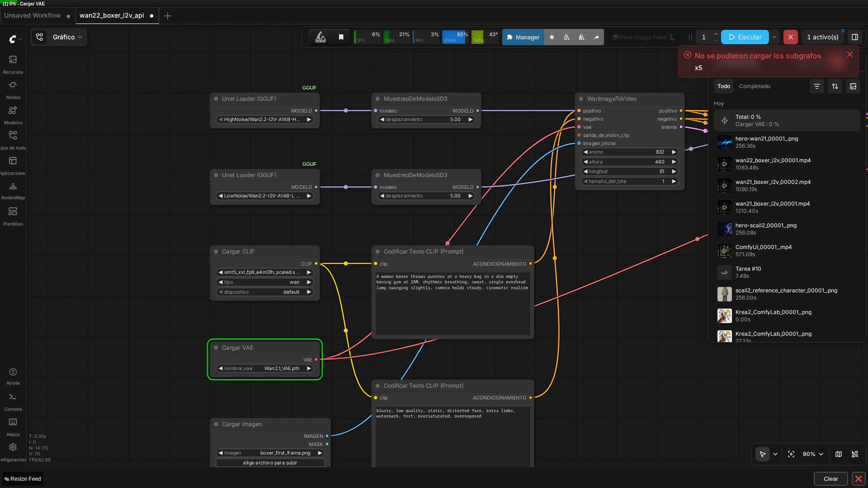
Task: Open the Gráfico mode dropdown
Action: click(67, 37)
